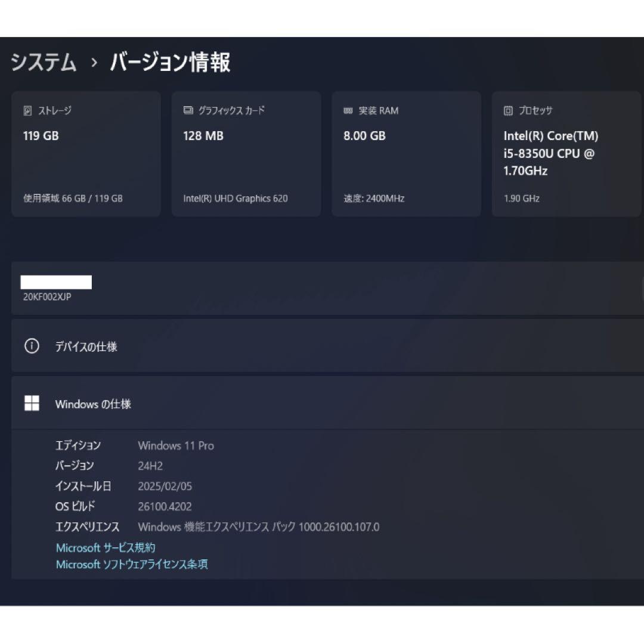
Task: Open Microsoft ソフトウェアライセンス条項 link
Action: point(132,564)
